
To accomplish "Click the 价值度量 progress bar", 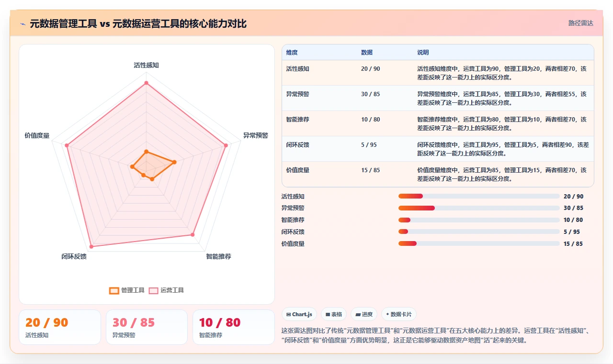I will [x=479, y=243].
